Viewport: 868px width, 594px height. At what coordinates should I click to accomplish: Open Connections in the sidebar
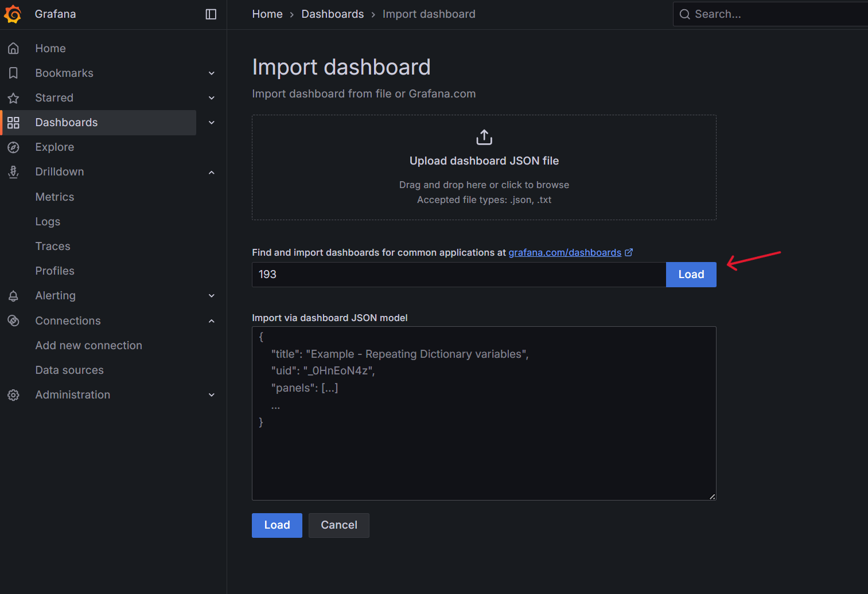(68, 321)
